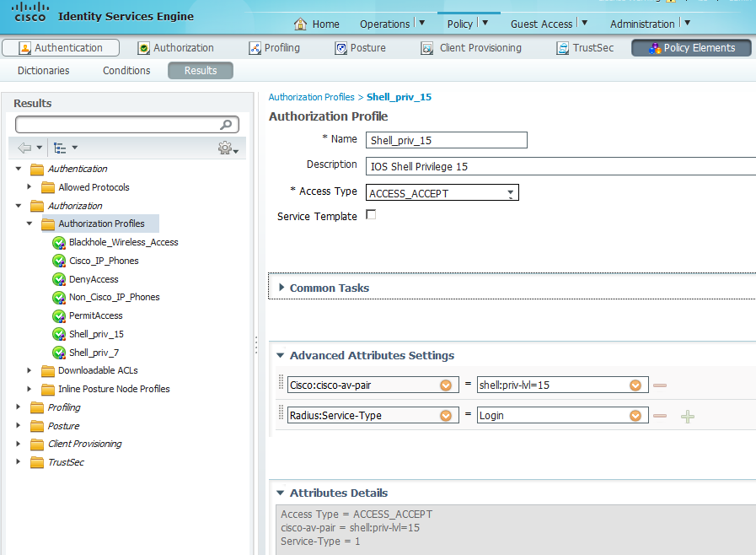756x555 pixels.
Task: Expand the Common Tasks section
Action: click(x=281, y=288)
